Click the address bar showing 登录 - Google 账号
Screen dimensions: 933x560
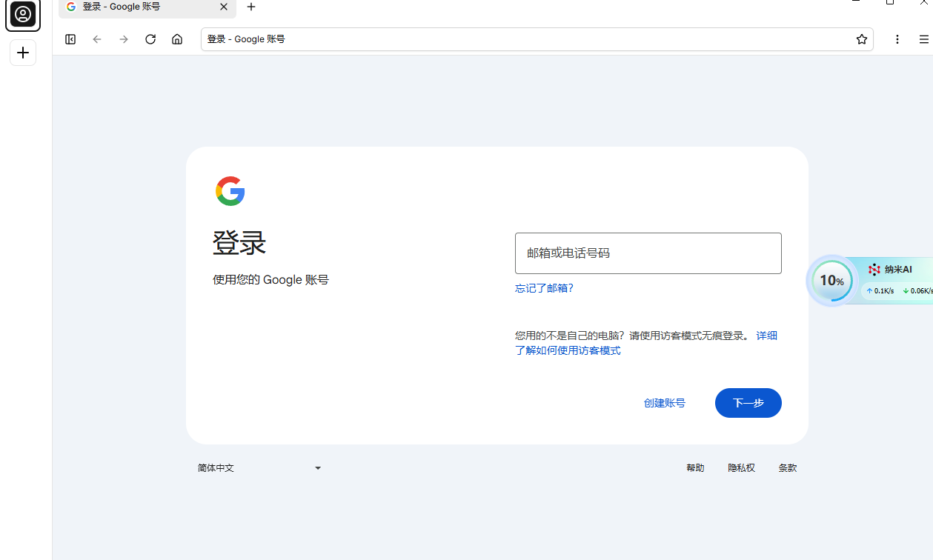click(x=537, y=39)
